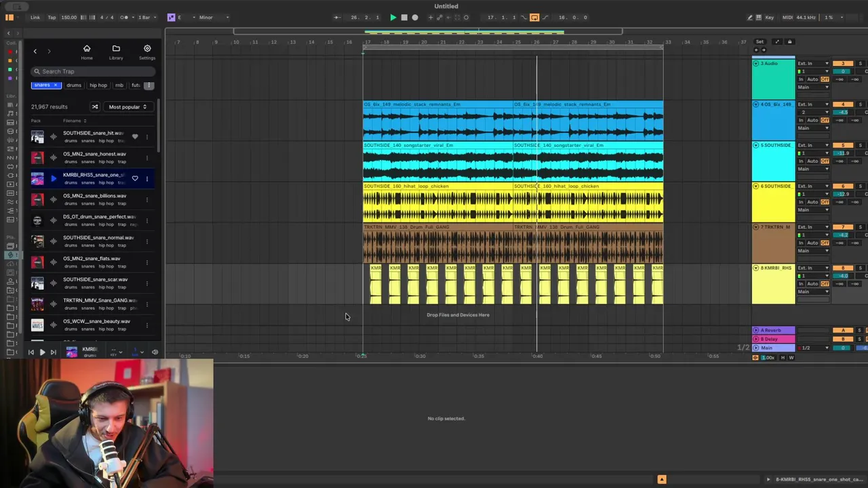Go forward in the sample browser
The width and height of the screenshot is (868, 488).
point(49,51)
